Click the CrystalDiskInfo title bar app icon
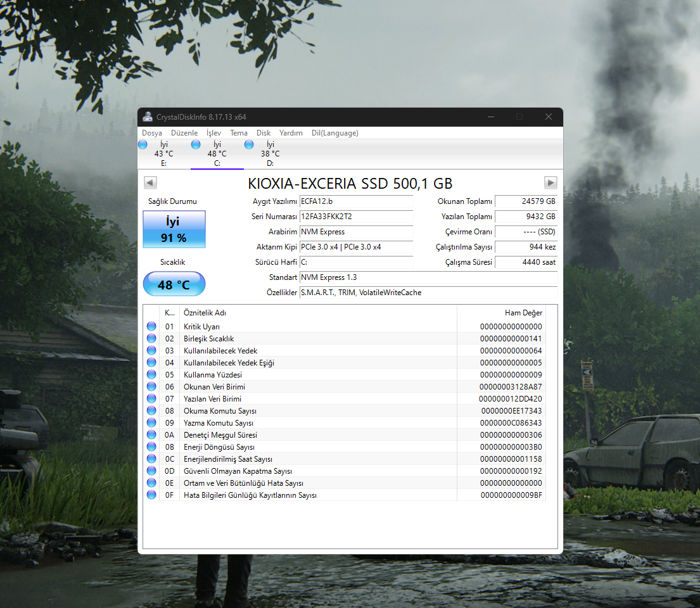The height and width of the screenshot is (608, 700). pos(148,117)
